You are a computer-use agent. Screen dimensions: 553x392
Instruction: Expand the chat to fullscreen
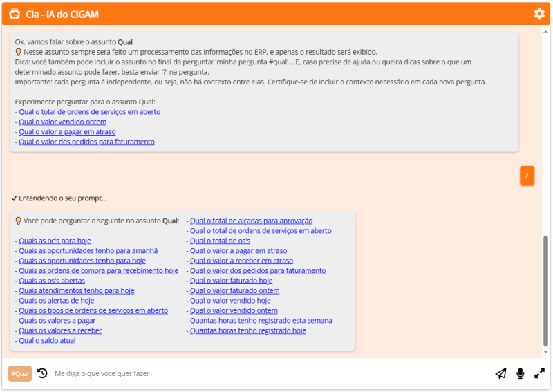[x=539, y=373]
